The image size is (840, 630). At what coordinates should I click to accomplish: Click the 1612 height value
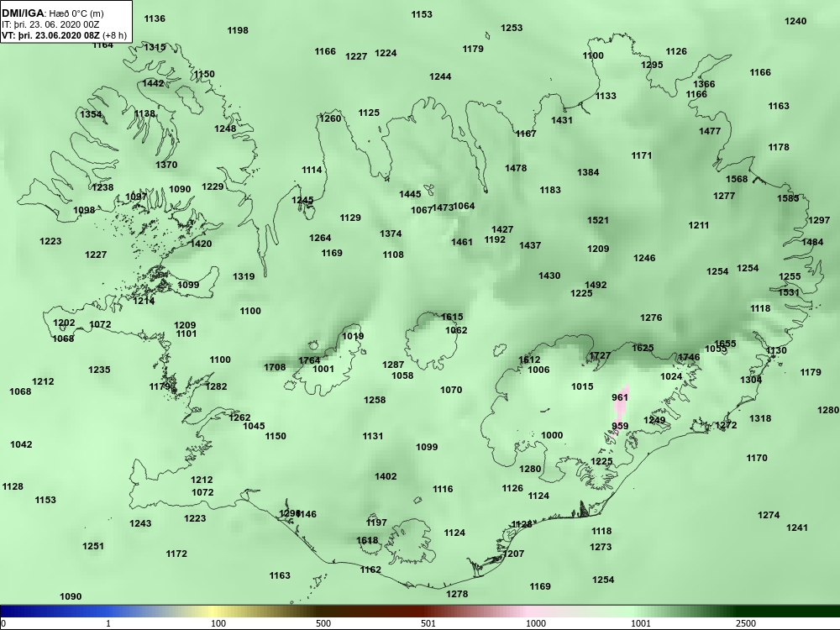(x=529, y=360)
